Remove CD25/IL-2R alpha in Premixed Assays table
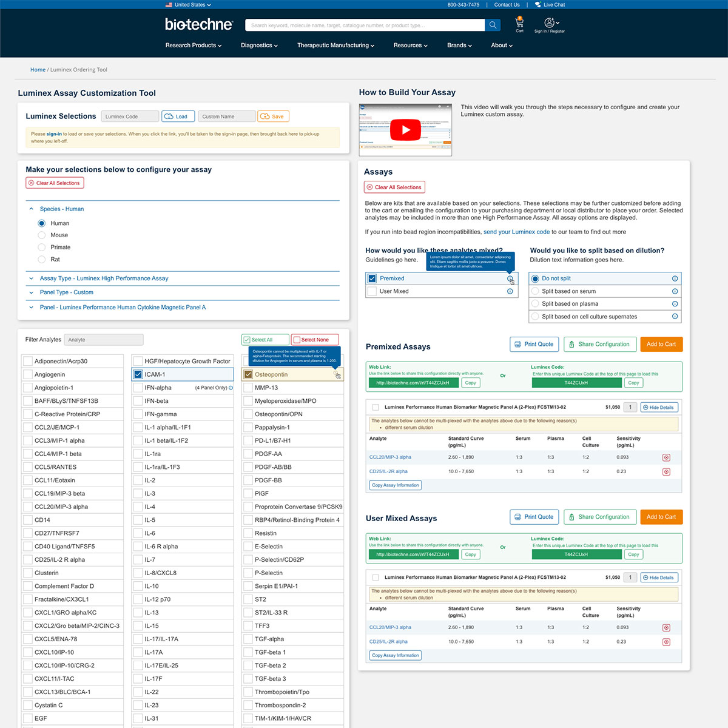The height and width of the screenshot is (728, 728). [x=666, y=471]
